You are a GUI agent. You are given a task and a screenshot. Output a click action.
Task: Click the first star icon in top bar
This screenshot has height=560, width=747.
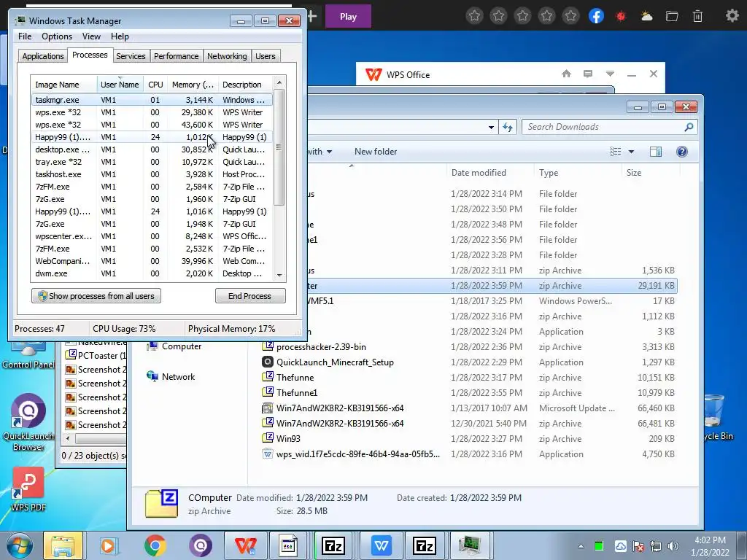click(x=474, y=16)
